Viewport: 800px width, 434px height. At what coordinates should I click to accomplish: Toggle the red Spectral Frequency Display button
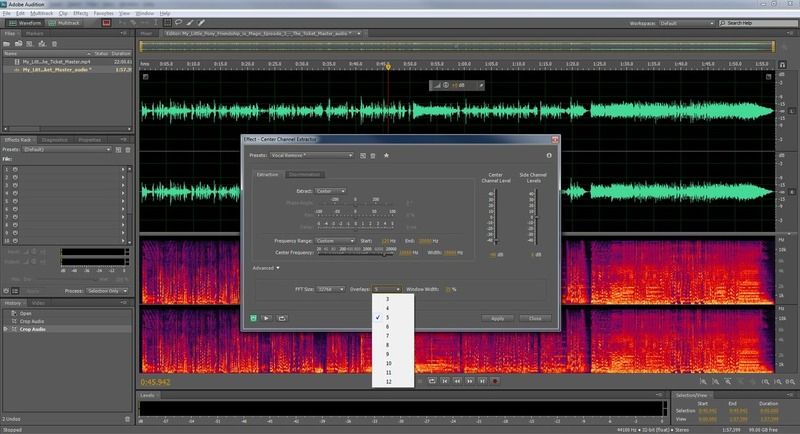coord(106,23)
